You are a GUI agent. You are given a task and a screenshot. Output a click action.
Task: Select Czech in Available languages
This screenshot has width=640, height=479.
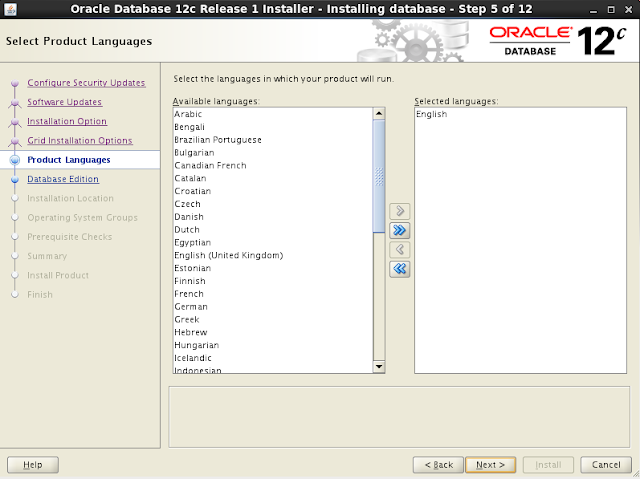(273, 204)
